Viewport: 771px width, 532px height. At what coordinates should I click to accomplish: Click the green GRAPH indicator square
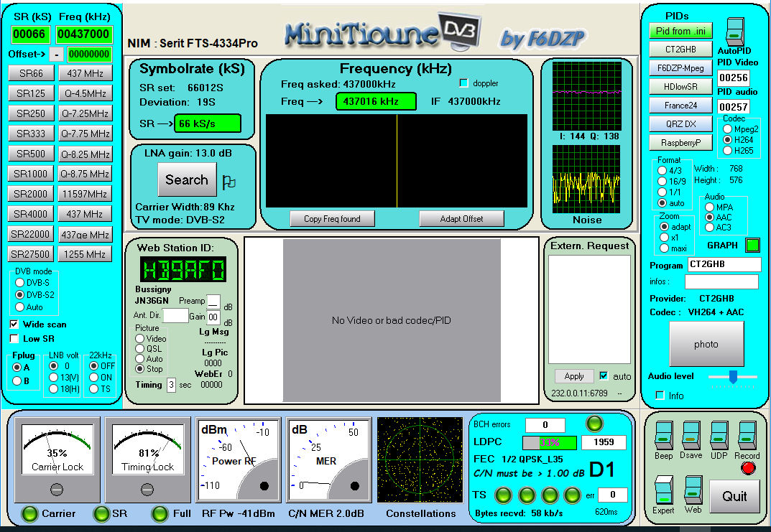[752, 245]
